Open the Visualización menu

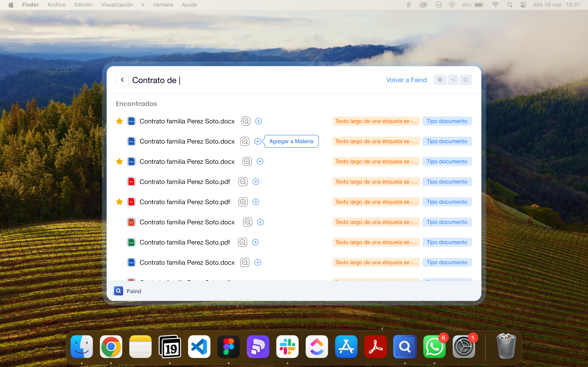coord(117,5)
